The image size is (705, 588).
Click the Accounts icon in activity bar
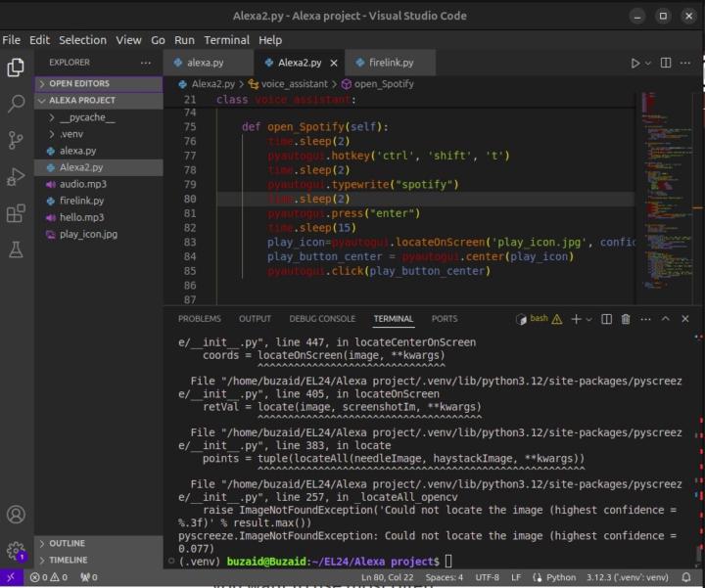pyautogui.click(x=16, y=515)
